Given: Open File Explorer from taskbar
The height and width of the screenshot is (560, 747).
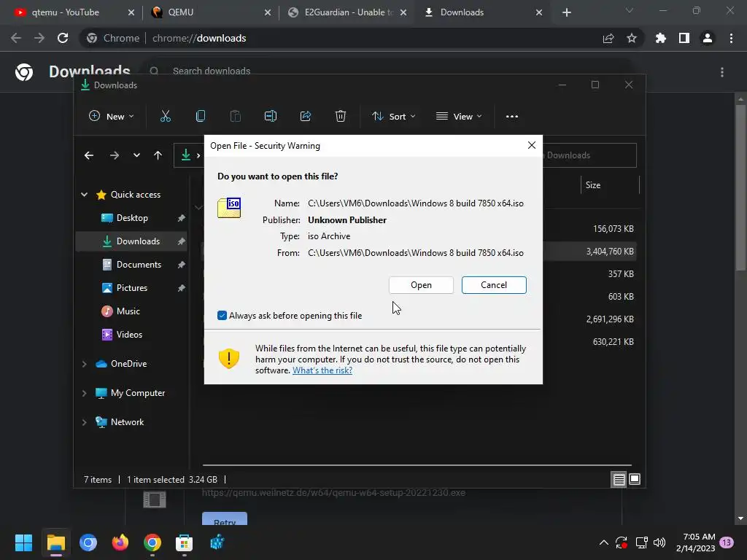Looking at the screenshot, I should tap(55, 542).
